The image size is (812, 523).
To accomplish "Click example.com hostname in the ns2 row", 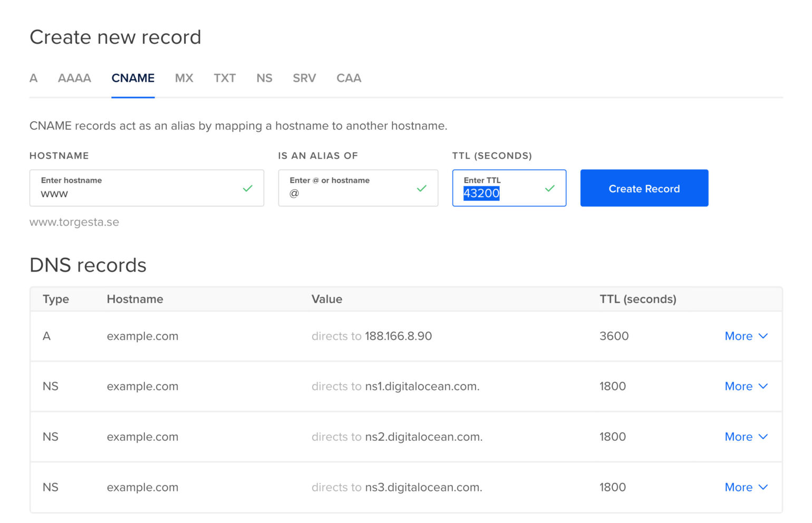I will pos(142,437).
